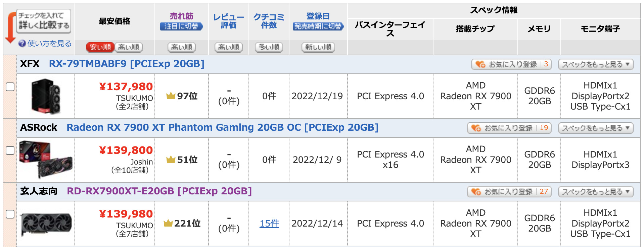
Task: Click the red compare arrow icon
Action: pyautogui.click(x=10, y=27)
